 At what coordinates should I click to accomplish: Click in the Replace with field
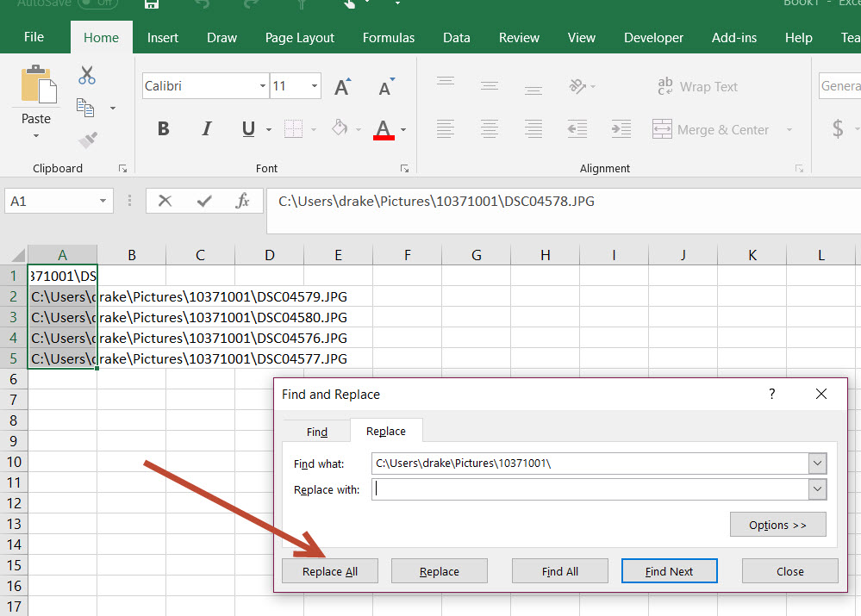click(x=590, y=489)
